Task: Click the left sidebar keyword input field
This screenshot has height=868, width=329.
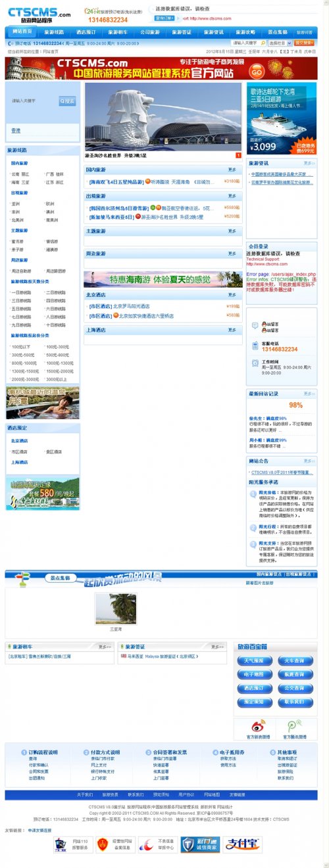Action: click(34, 101)
